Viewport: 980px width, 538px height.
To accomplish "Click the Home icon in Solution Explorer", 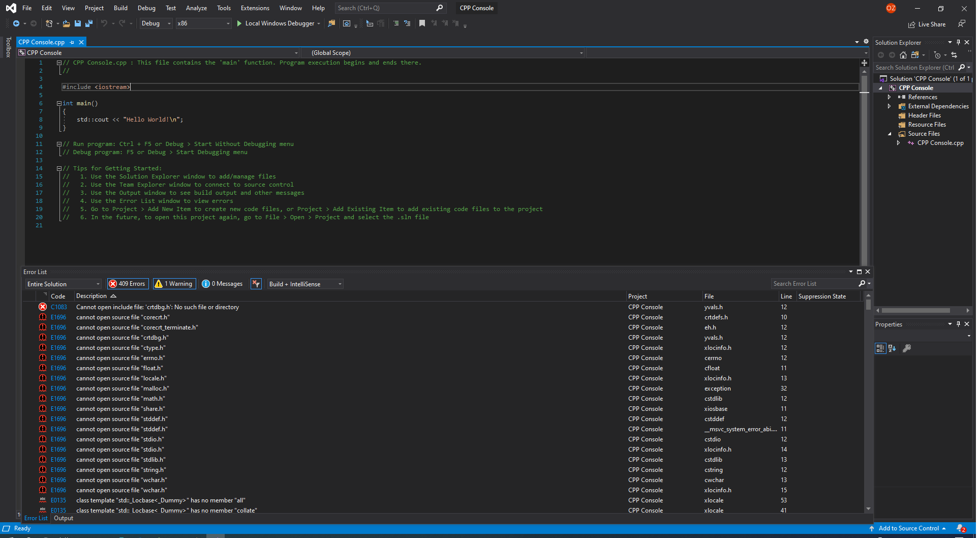I will [x=903, y=55].
